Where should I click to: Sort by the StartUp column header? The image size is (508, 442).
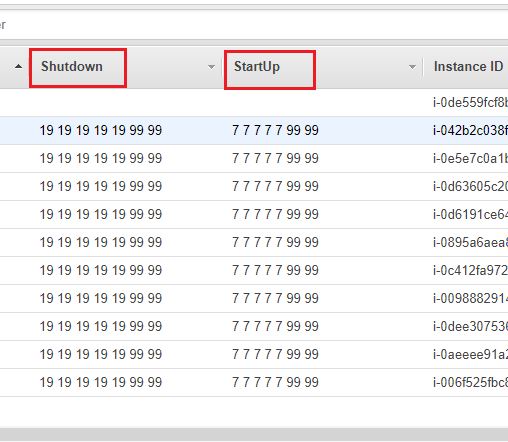pyautogui.click(x=257, y=67)
